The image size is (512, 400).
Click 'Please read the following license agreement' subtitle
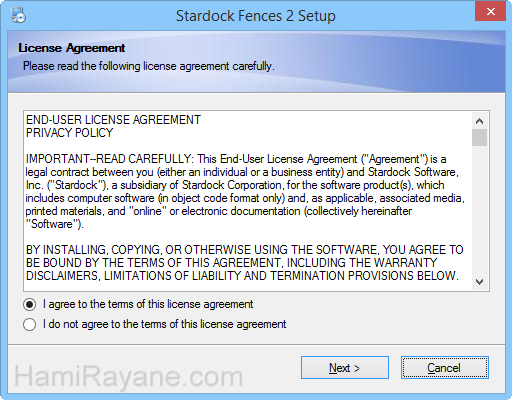[x=149, y=66]
